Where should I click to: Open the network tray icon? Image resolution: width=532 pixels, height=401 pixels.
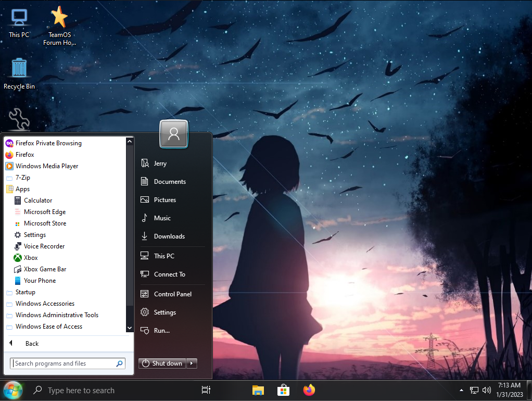(474, 391)
